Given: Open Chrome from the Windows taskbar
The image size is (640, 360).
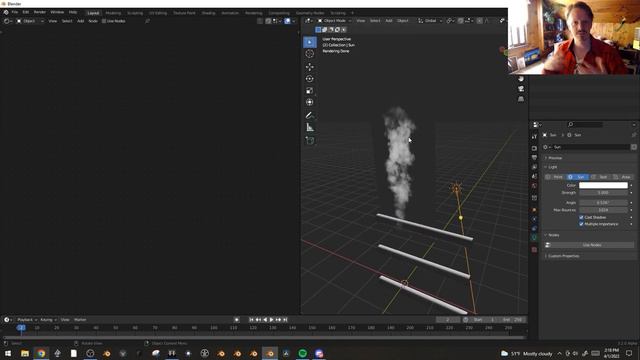Looking at the screenshot, I should (41, 353).
